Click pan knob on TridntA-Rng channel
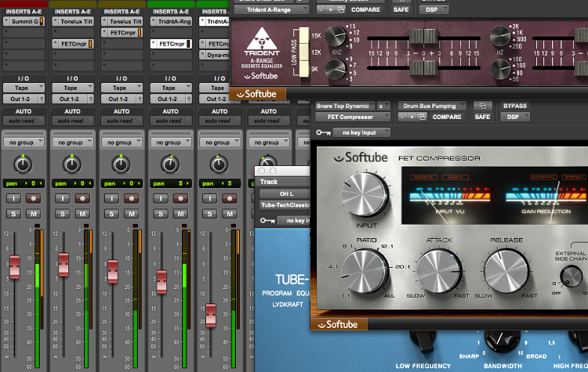 coord(170,164)
